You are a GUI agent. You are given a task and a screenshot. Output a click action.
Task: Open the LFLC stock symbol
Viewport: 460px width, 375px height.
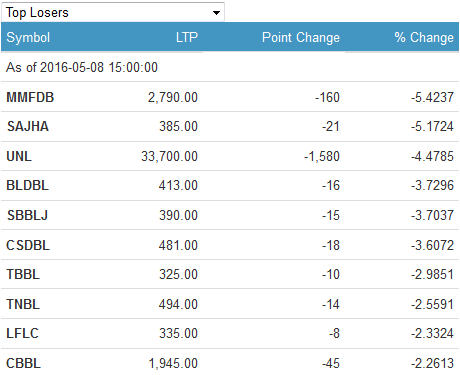pyautogui.click(x=22, y=333)
